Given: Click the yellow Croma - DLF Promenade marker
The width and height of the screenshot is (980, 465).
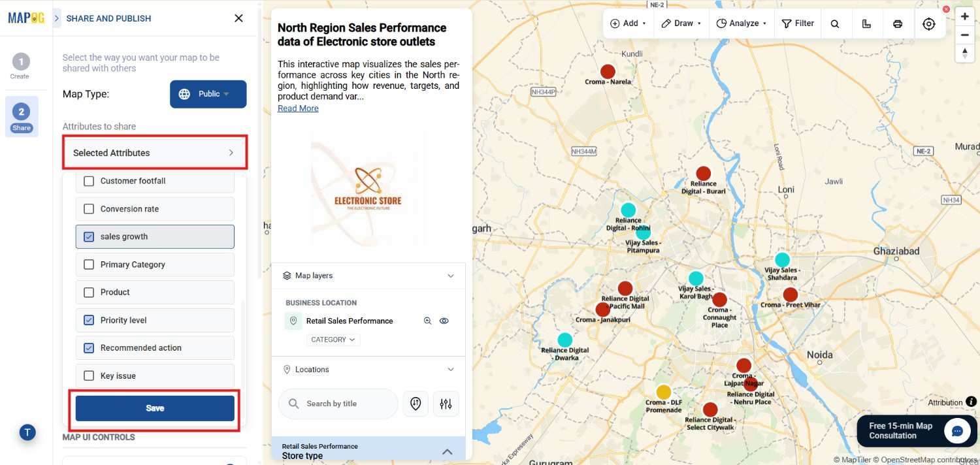Looking at the screenshot, I should [x=663, y=392].
